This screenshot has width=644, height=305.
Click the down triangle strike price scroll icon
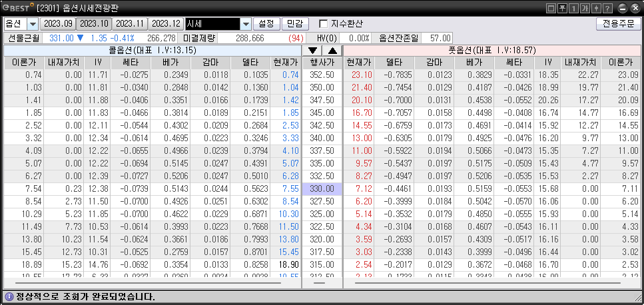pyautogui.click(x=312, y=51)
